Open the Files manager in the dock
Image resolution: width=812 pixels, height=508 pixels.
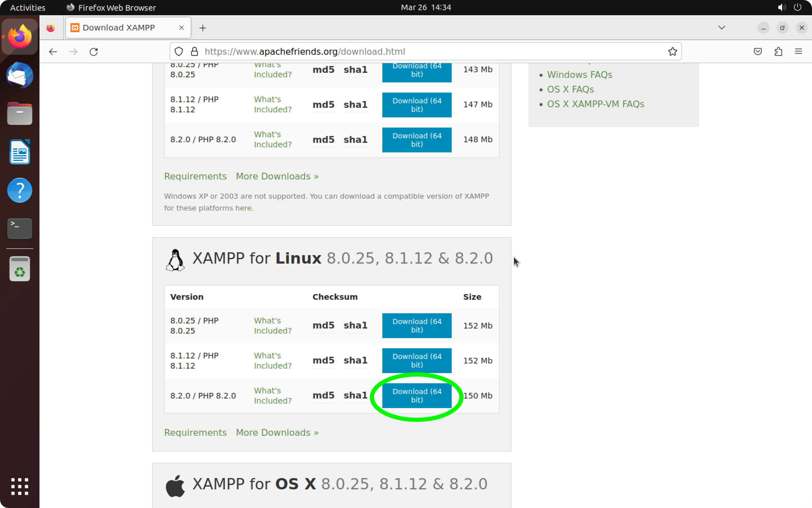[x=19, y=113]
